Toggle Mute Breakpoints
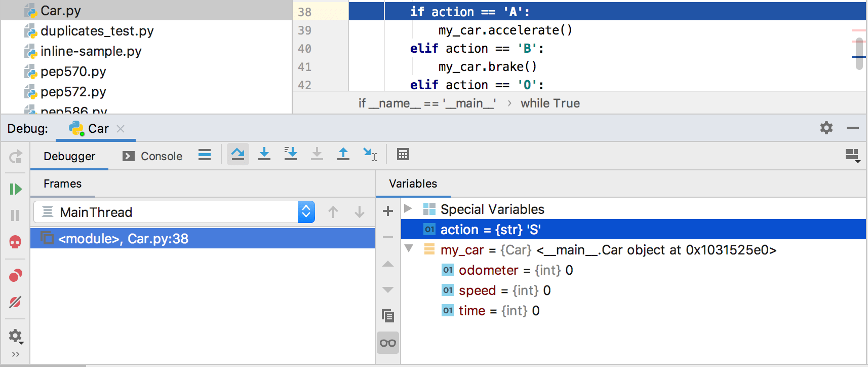 [16, 302]
